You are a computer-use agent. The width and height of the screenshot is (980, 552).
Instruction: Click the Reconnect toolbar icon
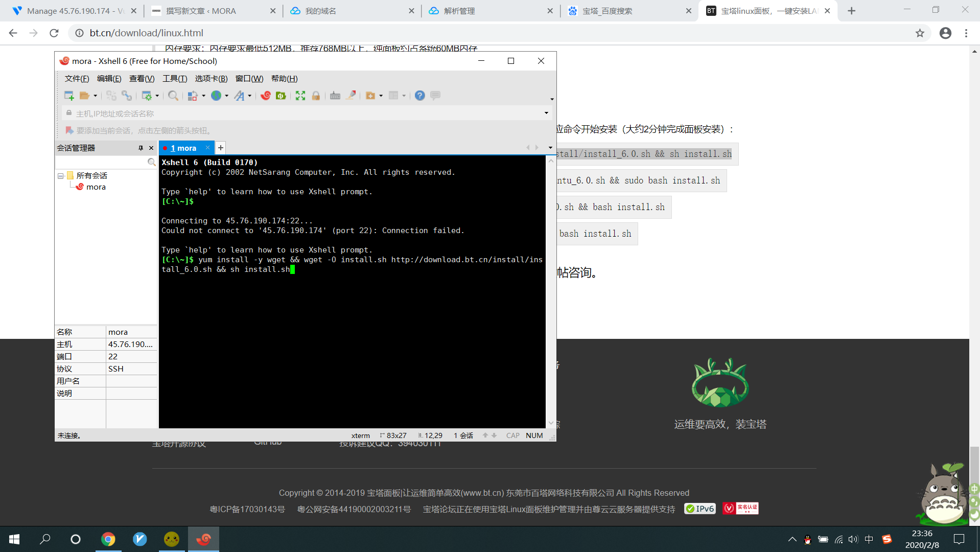(127, 96)
